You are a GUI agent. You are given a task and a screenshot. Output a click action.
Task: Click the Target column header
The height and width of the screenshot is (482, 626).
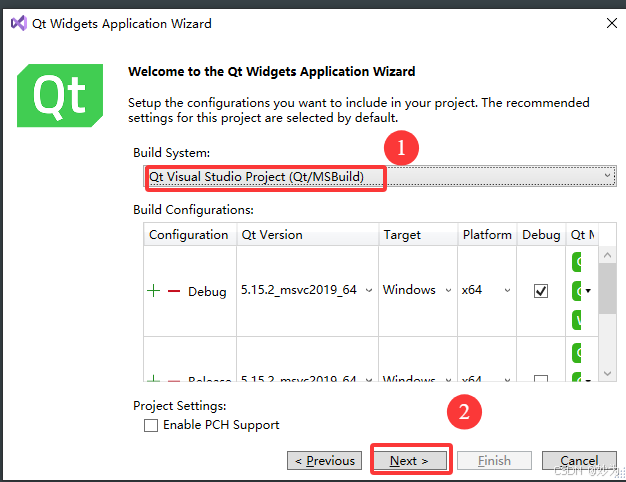tap(418, 234)
